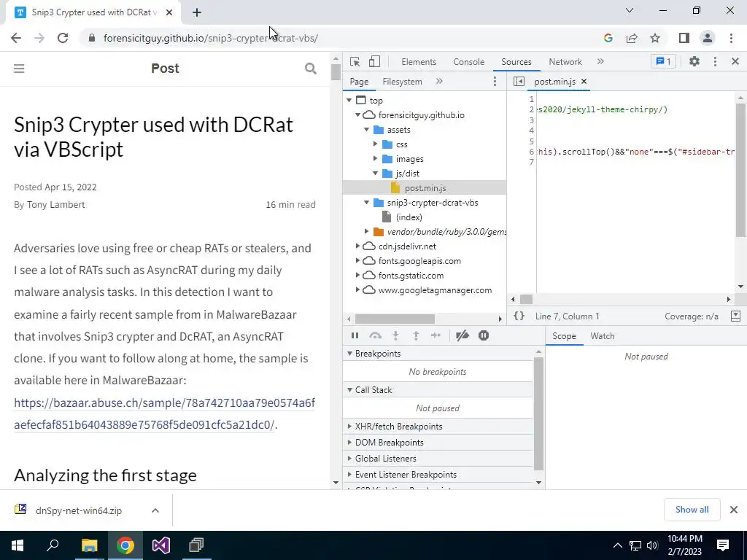The height and width of the screenshot is (560, 747).
Task: Go back to previous page
Action: 16,38
